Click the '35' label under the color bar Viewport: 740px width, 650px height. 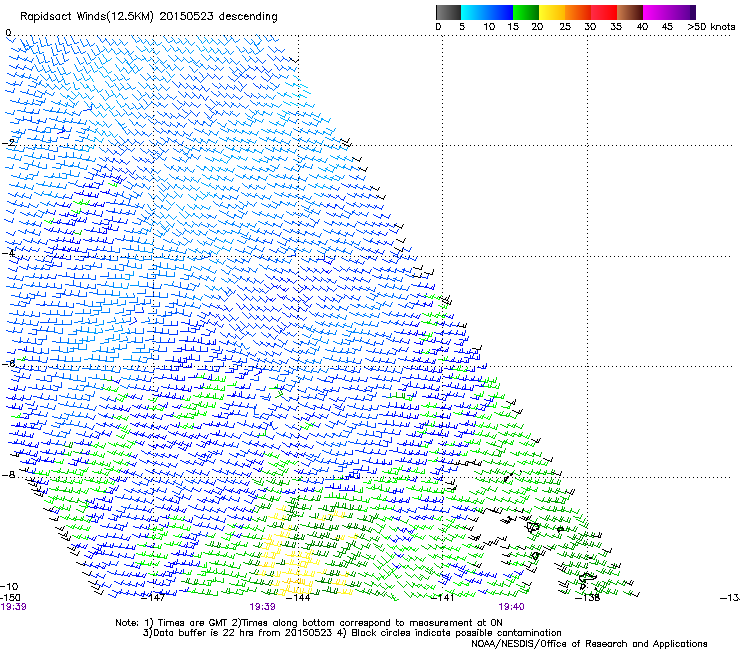click(616, 27)
